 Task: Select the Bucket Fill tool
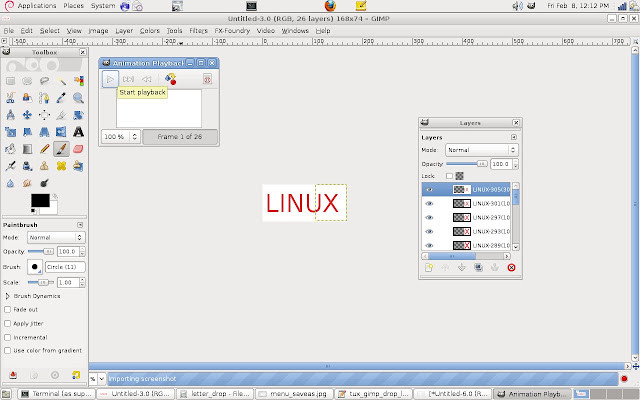(10, 149)
